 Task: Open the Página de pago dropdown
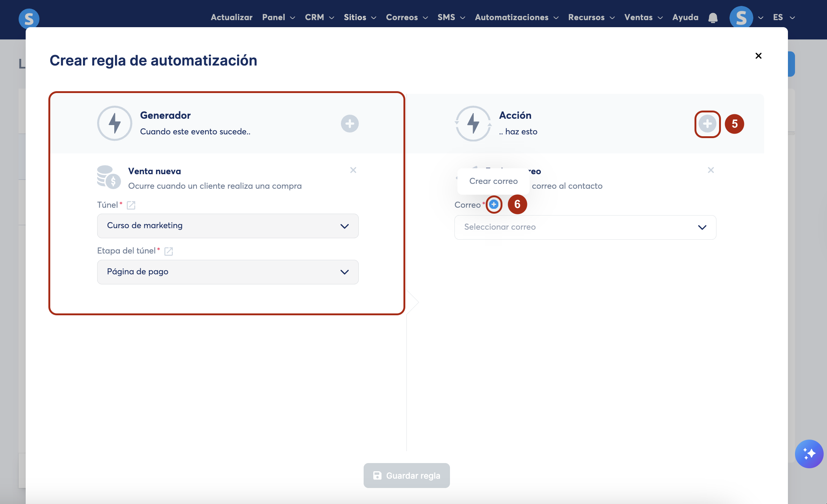point(228,272)
